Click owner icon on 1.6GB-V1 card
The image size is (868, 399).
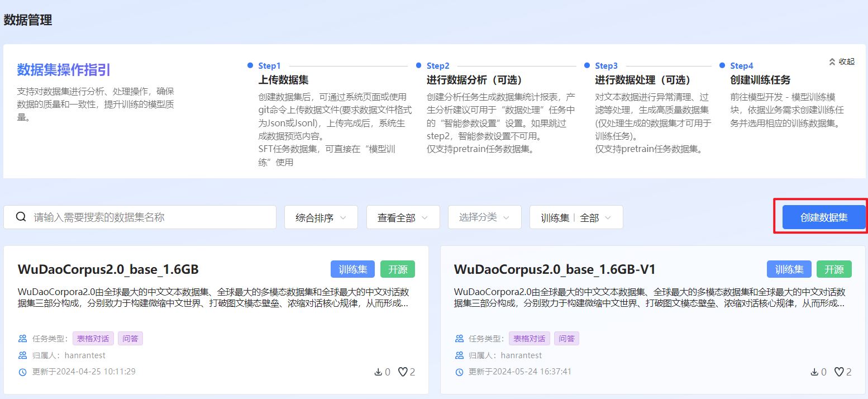coord(459,355)
